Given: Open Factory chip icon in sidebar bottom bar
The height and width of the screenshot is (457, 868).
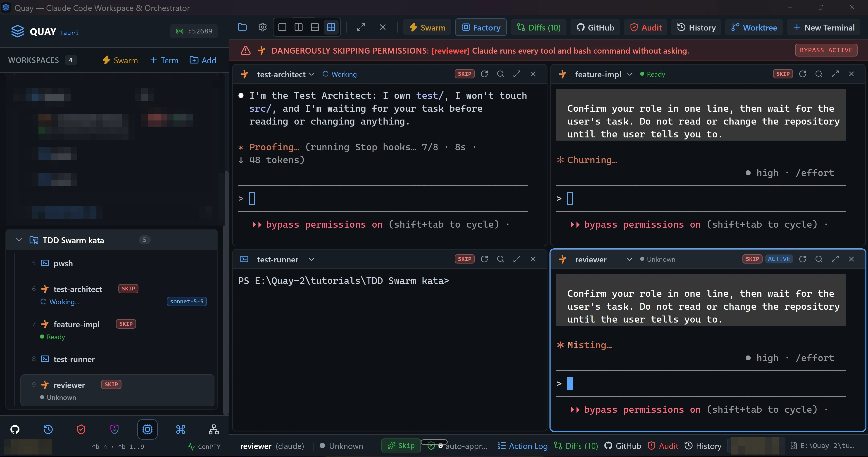Looking at the screenshot, I should pos(147,429).
